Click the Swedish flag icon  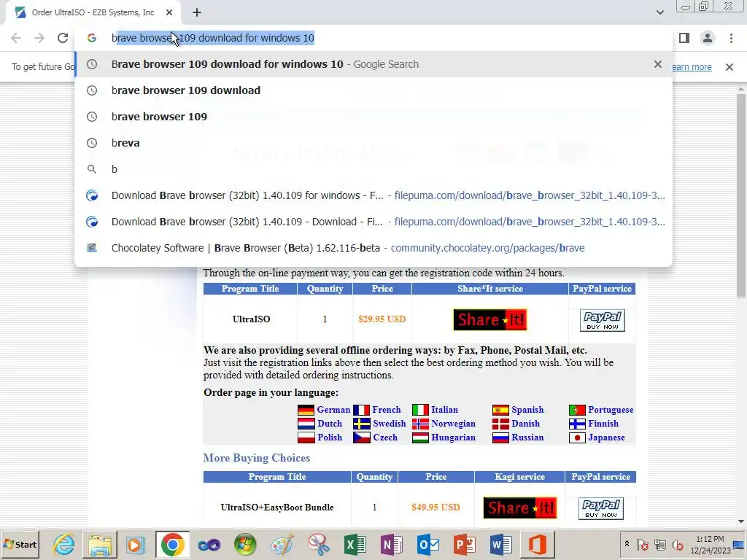click(362, 424)
